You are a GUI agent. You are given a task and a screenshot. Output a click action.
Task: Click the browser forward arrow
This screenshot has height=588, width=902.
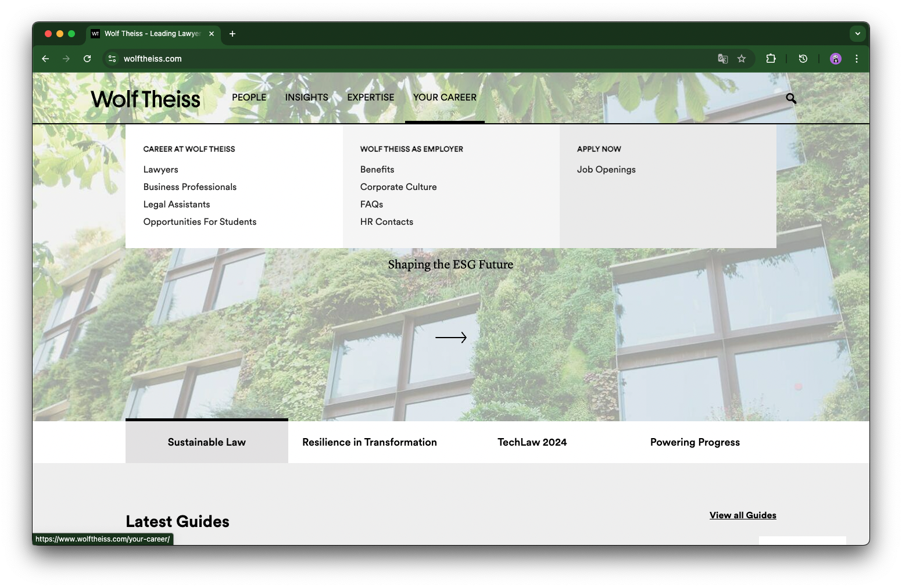(x=66, y=59)
